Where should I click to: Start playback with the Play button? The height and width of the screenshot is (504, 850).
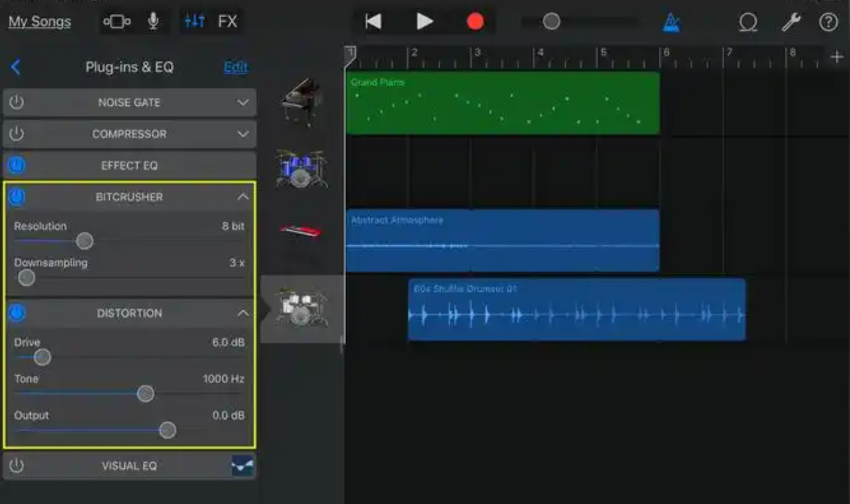click(x=425, y=22)
